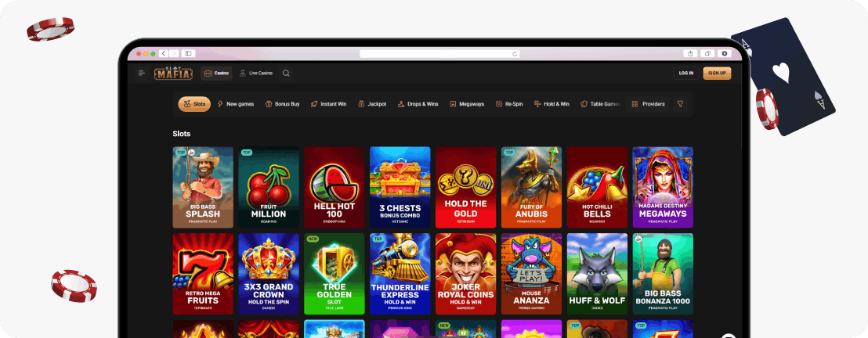This screenshot has height=338, width=868.
Task: Select the Slots category
Action: [194, 104]
